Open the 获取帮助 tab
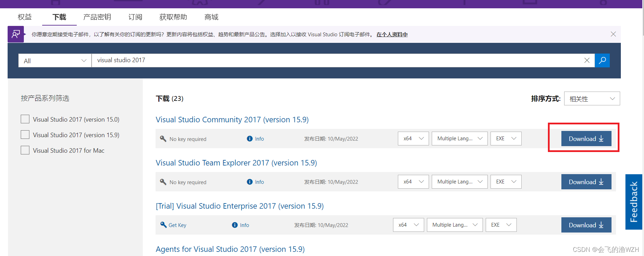Screen dimensions: 644x256 point(173,17)
